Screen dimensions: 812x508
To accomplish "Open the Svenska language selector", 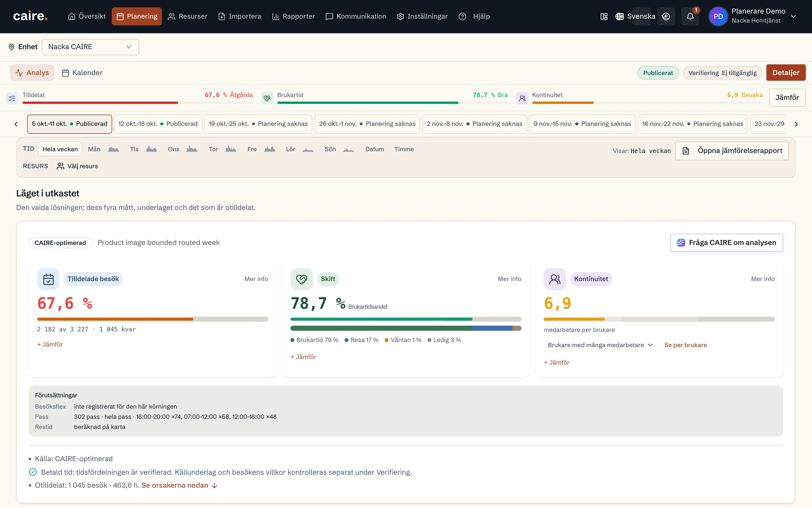I will tap(635, 16).
